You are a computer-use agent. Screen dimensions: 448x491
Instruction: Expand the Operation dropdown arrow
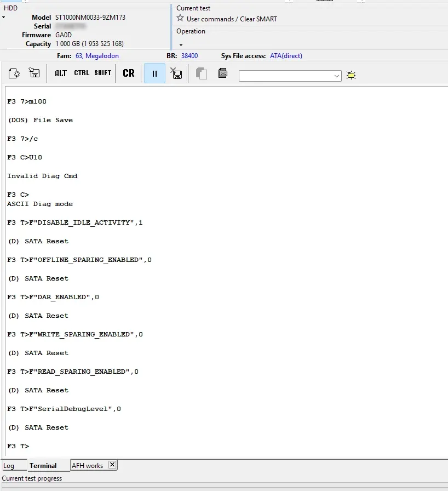pyautogui.click(x=181, y=45)
